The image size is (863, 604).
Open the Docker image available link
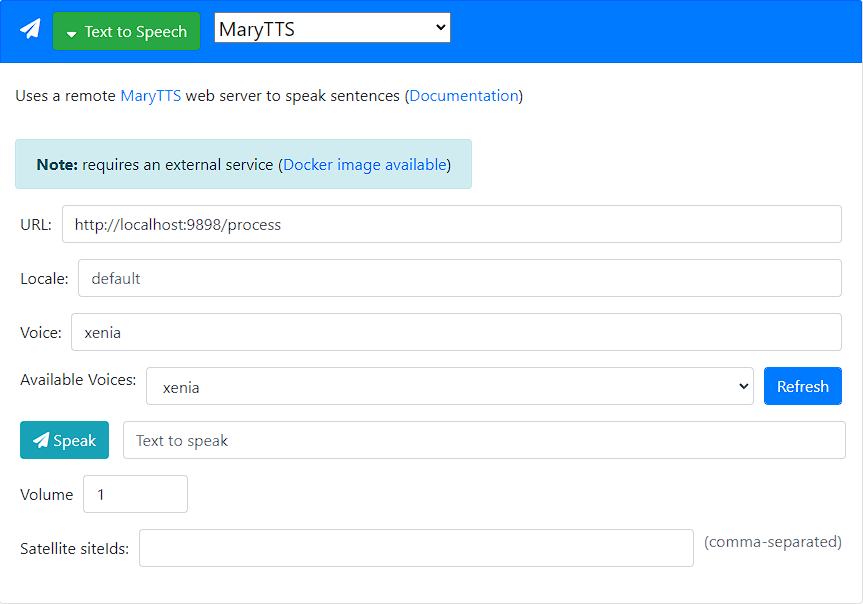click(364, 165)
